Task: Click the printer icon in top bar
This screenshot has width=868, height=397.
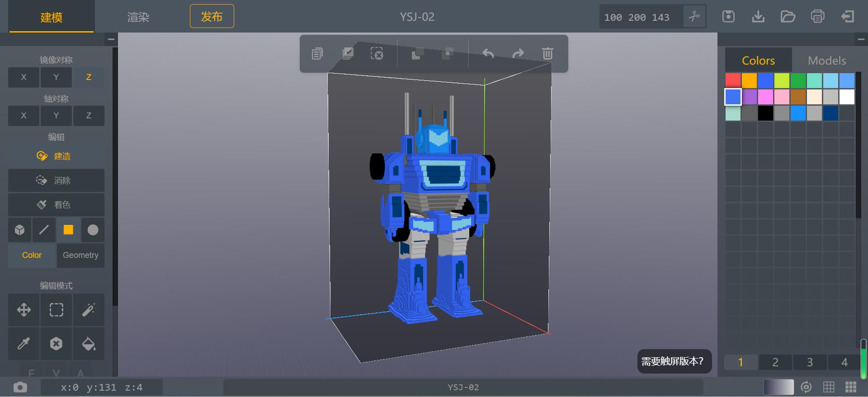Action: [817, 17]
